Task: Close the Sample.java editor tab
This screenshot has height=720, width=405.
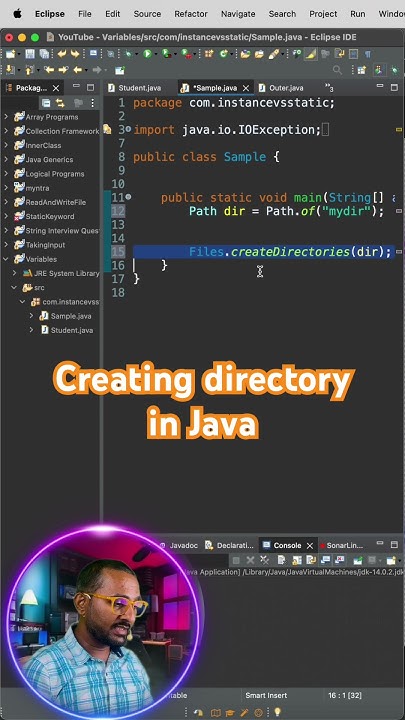Action: point(246,88)
